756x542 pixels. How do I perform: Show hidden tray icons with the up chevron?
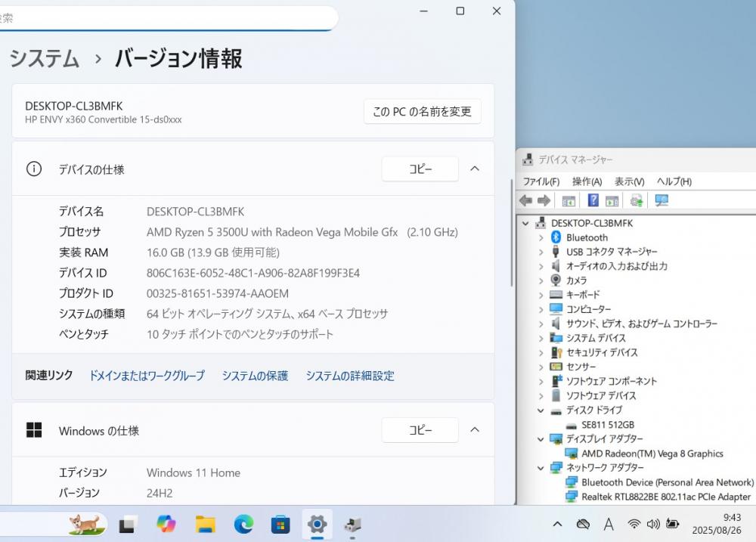[557, 524]
